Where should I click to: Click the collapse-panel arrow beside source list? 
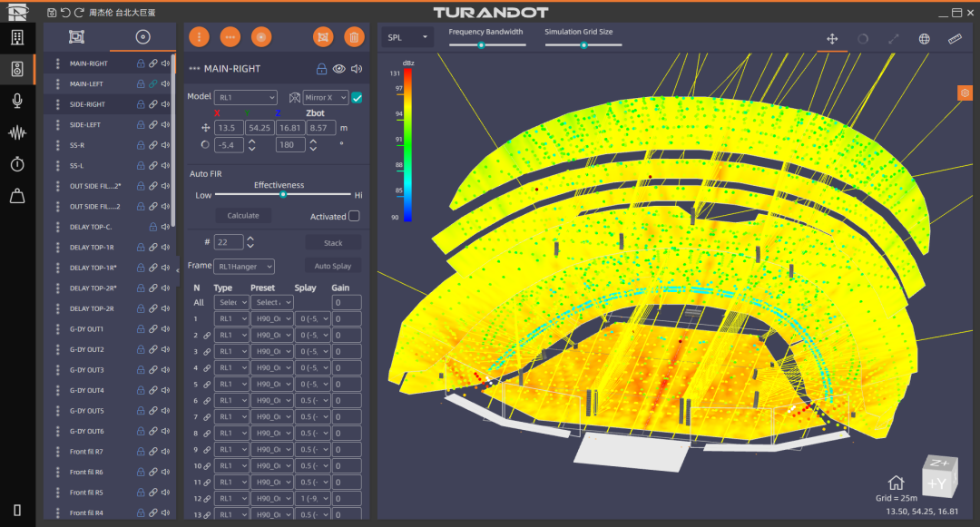click(178, 269)
